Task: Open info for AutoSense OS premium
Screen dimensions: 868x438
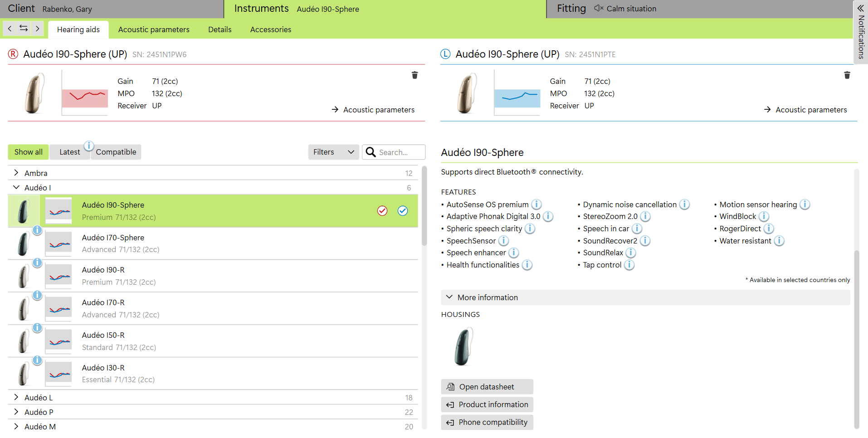Action: (x=536, y=204)
